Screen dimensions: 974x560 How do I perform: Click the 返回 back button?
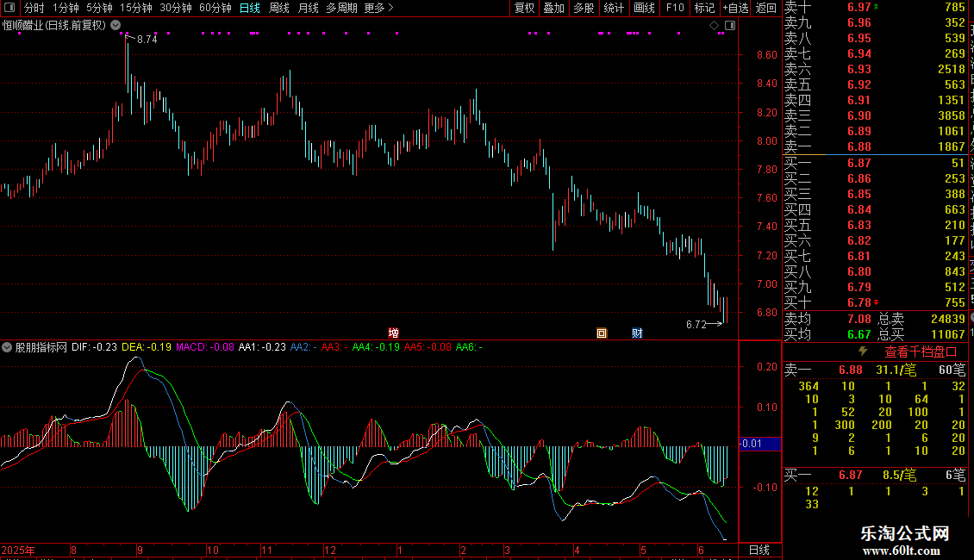766,8
